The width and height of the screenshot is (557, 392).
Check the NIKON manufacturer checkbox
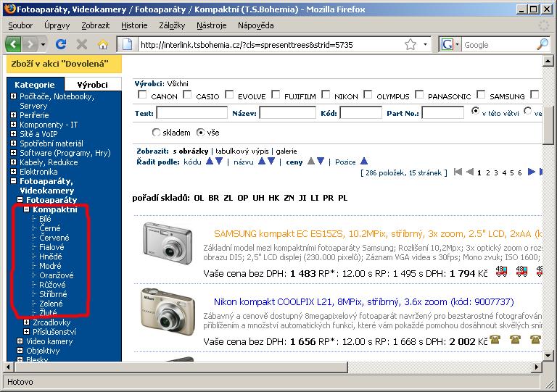326,94
